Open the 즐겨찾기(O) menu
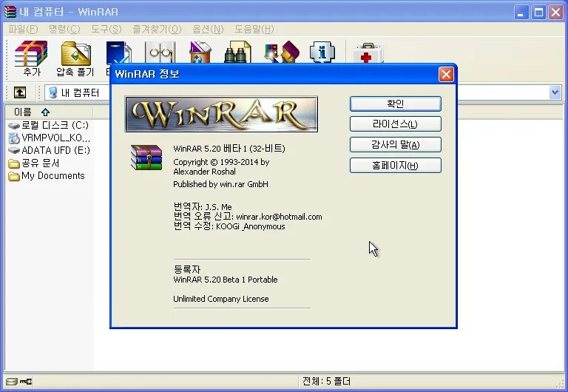This screenshot has height=392, width=568. click(157, 29)
